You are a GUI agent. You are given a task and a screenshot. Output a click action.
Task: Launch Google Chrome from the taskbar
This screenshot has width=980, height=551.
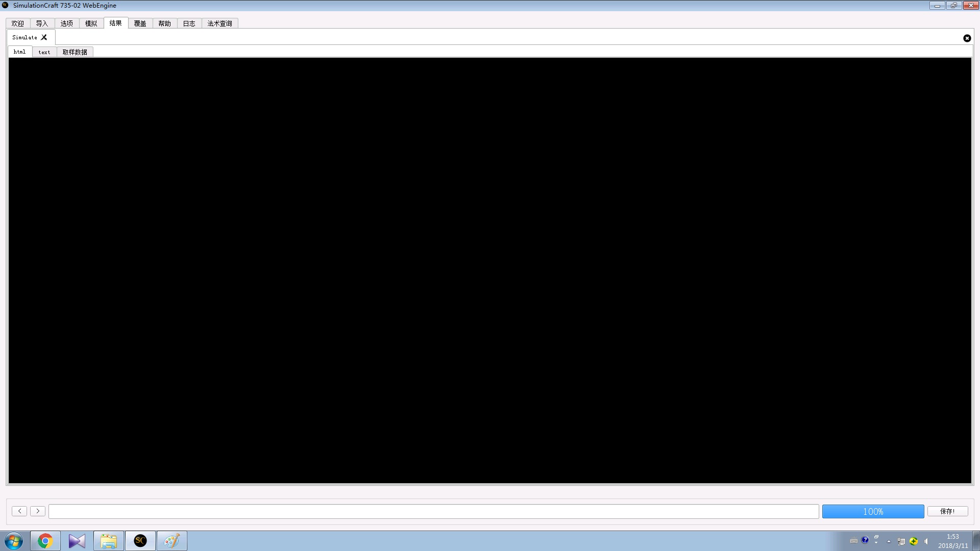pos(45,541)
